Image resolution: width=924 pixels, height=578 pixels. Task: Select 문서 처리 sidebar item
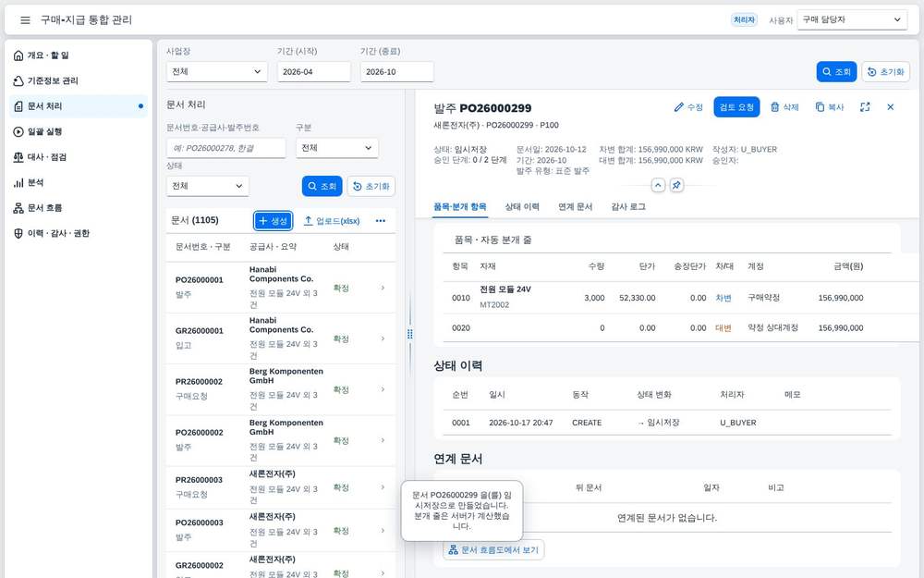77,106
